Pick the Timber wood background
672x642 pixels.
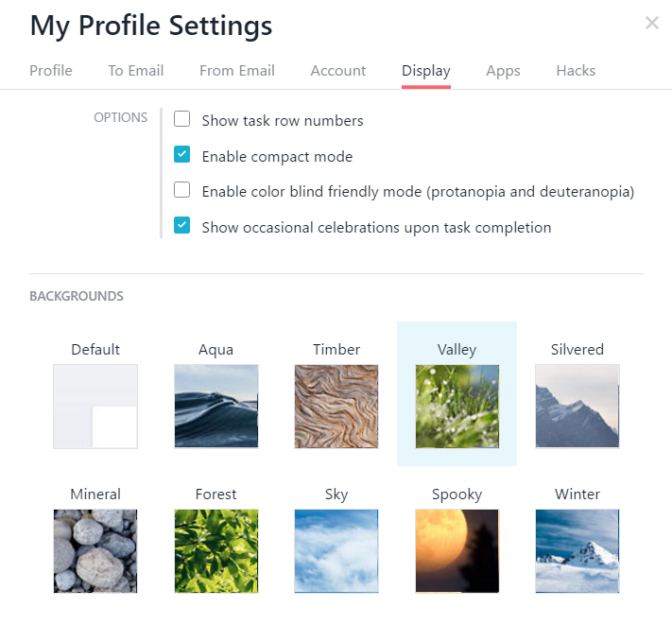pos(336,406)
